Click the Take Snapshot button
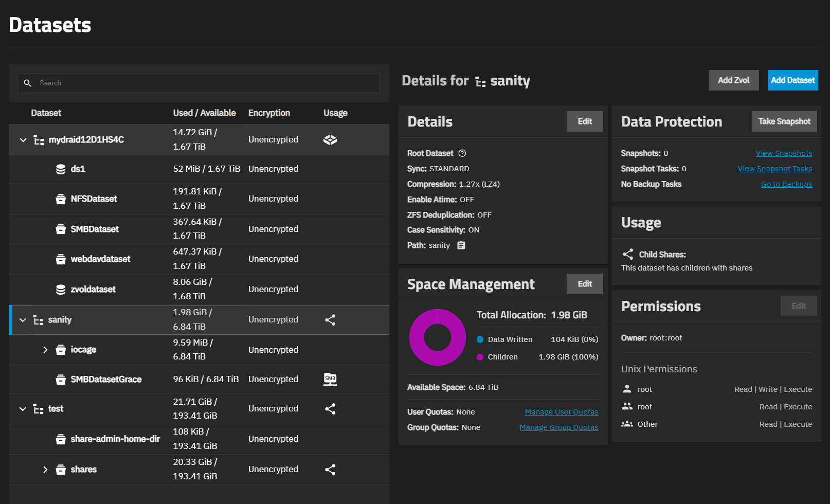Image resolution: width=830 pixels, height=504 pixels. pos(784,121)
